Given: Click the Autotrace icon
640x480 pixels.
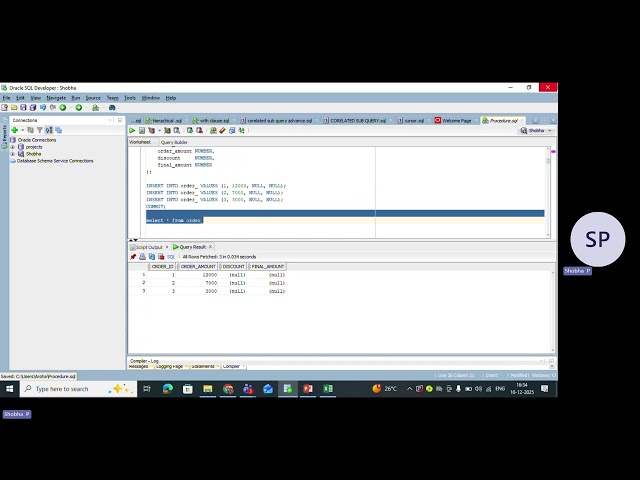Looking at the screenshot, I should pos(167,131).
